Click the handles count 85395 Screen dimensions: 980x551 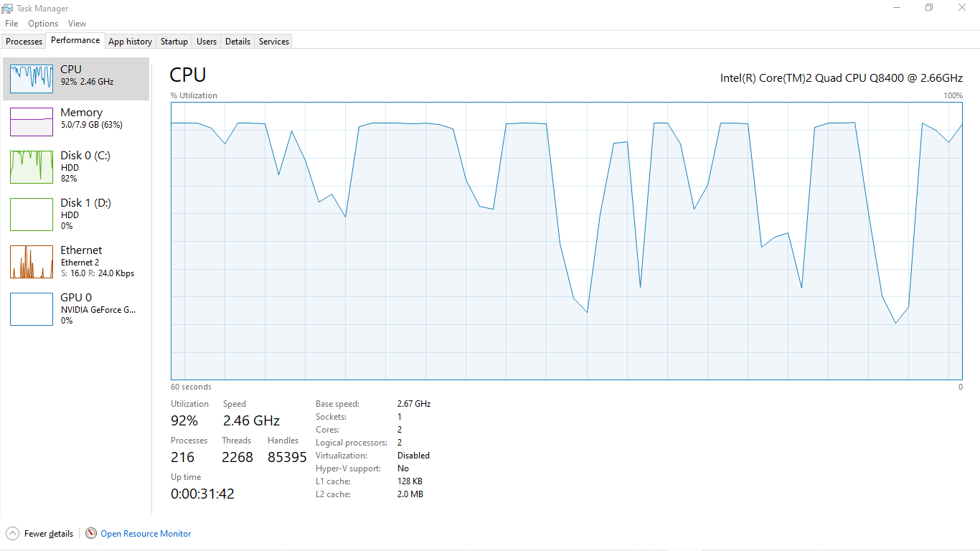[x=287, y=457]
